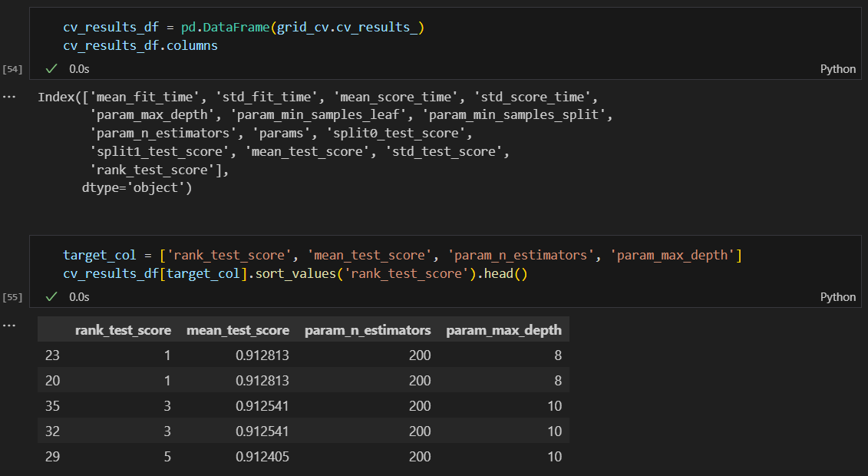Click 'param_min_samples_split' in the Index output
The height and width of the screenshot is (476, 868).
[x=513, y=114]
